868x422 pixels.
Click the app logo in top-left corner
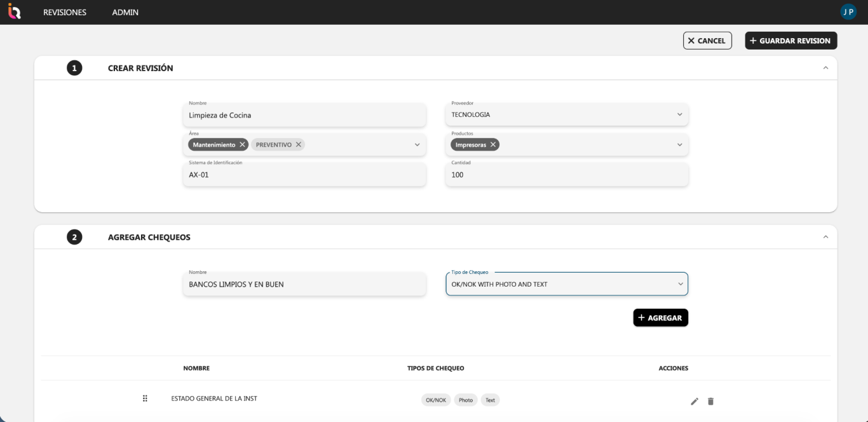pyautogui.click(x=14, y=11)
